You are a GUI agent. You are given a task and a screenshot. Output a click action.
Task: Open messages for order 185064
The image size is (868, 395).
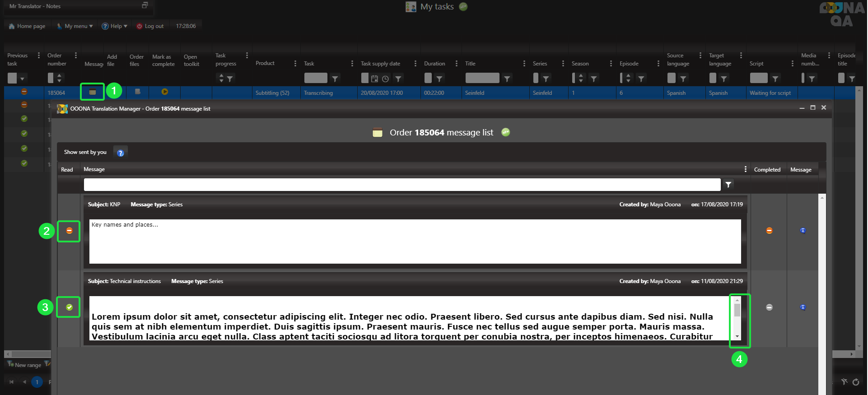click(x=92, y=92)
